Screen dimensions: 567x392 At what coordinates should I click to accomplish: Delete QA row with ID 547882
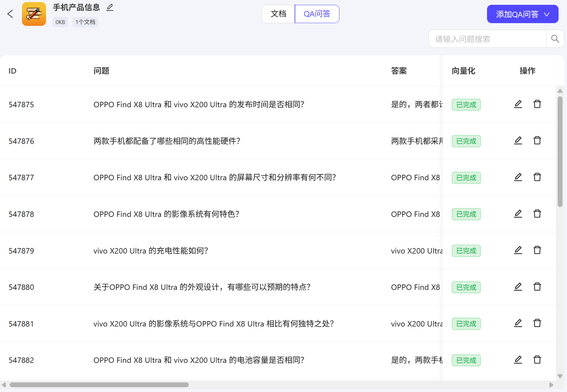pos(537,360)
